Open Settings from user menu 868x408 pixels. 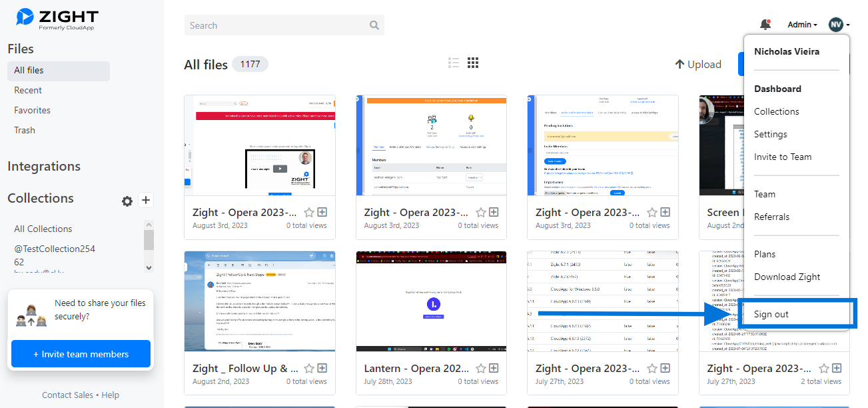click(771, 134)
